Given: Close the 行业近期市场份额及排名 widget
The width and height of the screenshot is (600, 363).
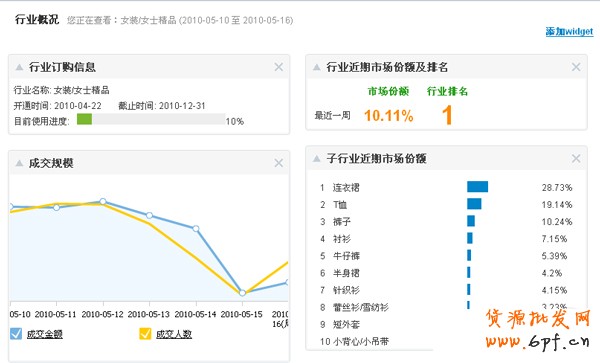Looking at the screenshot, I should coord(576,67).
